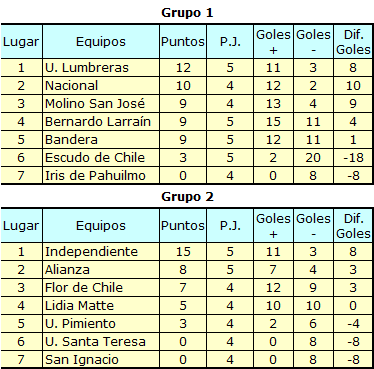
Task: Click the Nacional team cell
Action: [x=101, y=86]
